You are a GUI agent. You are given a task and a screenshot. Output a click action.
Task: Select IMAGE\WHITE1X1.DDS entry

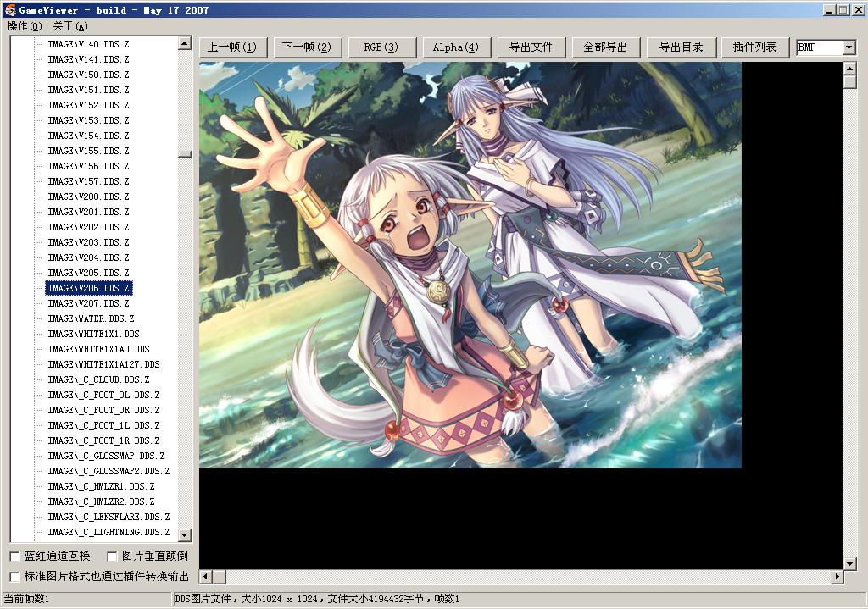click(x=93, y=334)
